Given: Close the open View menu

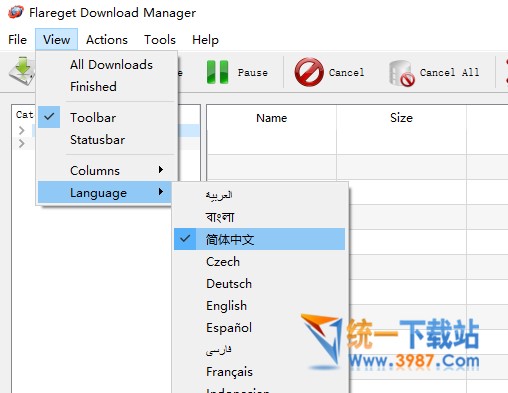Looking at the screenshot, I should [x=56, y=40].
